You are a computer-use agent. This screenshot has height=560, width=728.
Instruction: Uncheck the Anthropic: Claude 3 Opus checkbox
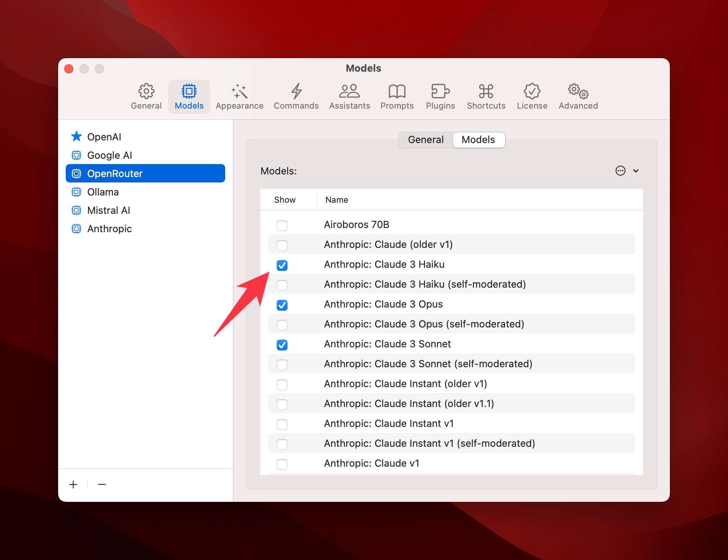pos(282,305)
